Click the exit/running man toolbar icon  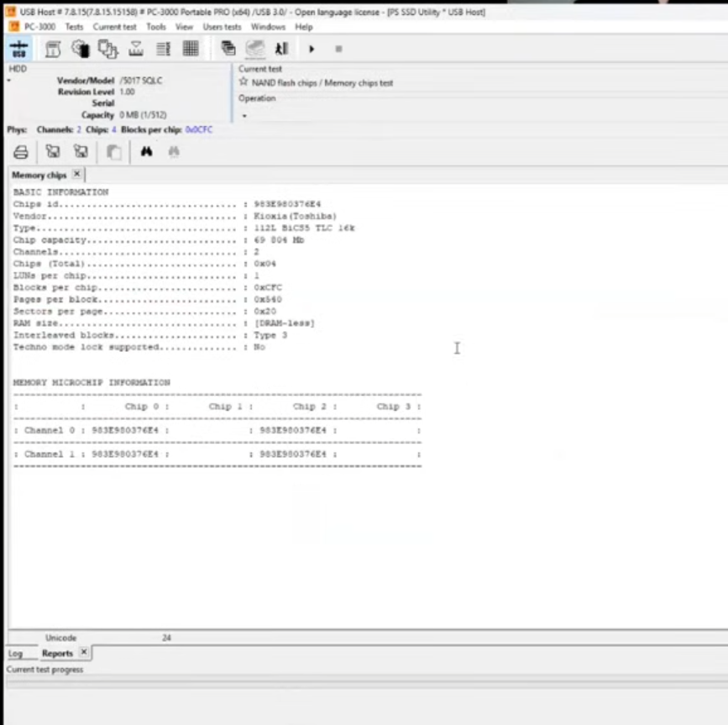tap(281, 49)
